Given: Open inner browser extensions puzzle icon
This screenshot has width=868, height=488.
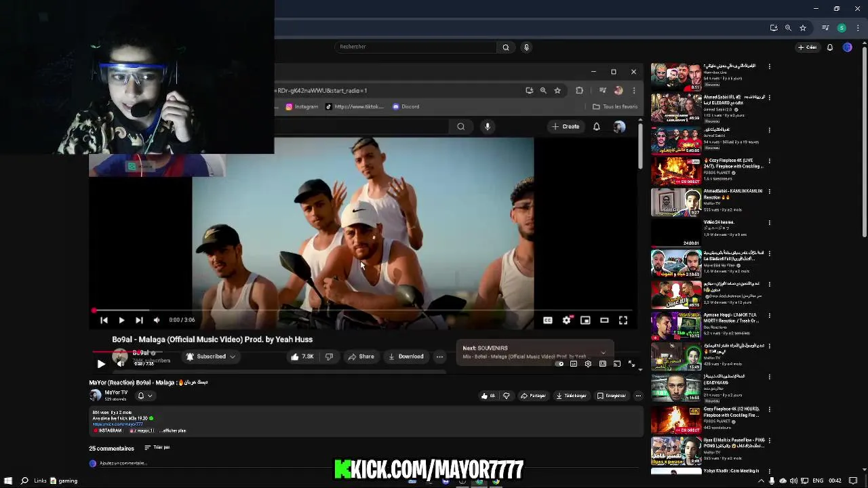Looking at the screenshot, I should tap(579, 90).
